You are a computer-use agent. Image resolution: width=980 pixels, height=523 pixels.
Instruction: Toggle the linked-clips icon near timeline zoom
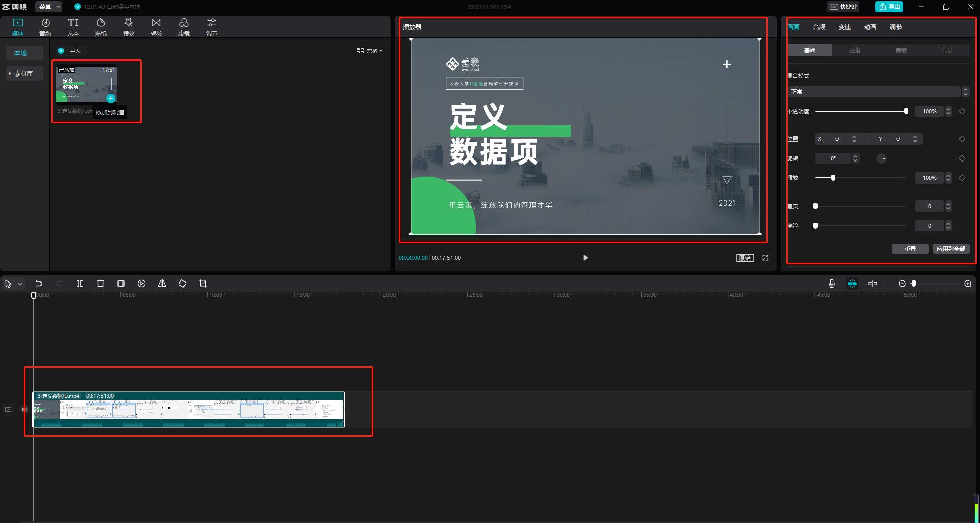[872, 283]
